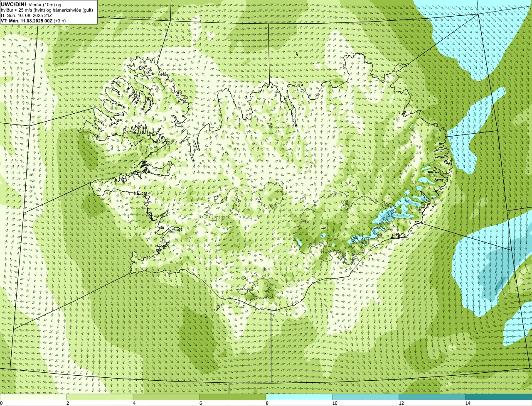Select the 12–14 m/s teal swatch
532x406 pixels.
pos(432,397)
